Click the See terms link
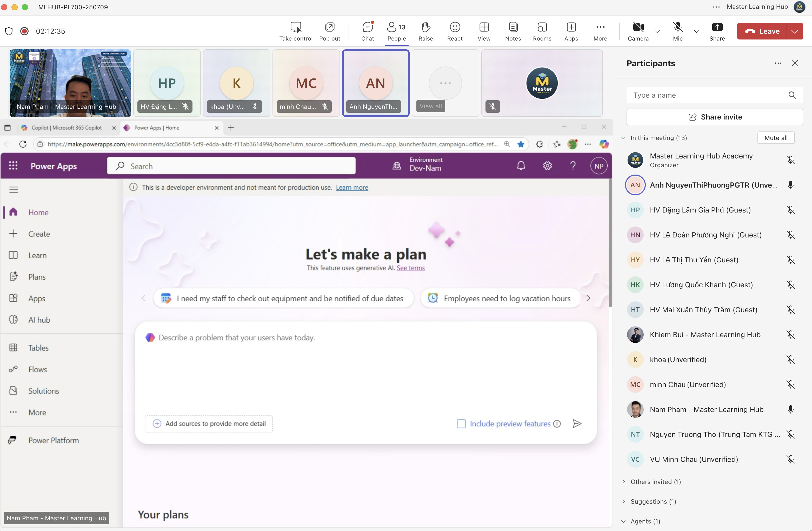Image resolution: width=812 pixels, height=531 pixels. coord(410,268)
